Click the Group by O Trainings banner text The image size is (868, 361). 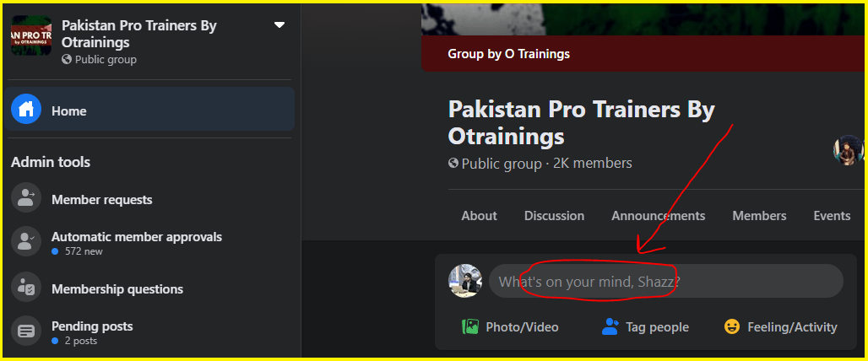[x=509, y=54]
